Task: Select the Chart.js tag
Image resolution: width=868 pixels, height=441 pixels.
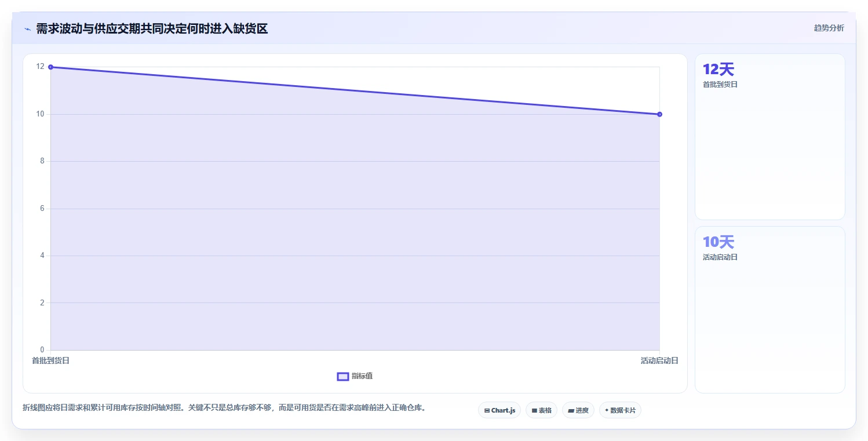Action: 499,410
